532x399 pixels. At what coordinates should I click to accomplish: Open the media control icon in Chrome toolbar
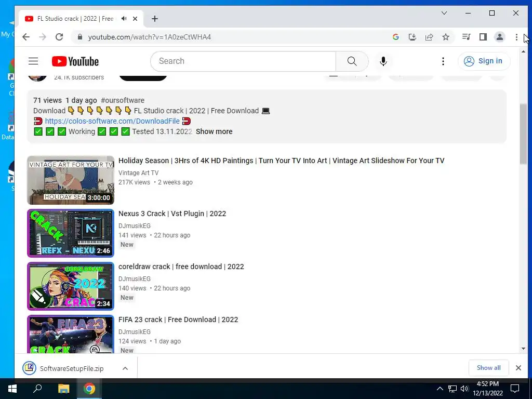[466, 37]
